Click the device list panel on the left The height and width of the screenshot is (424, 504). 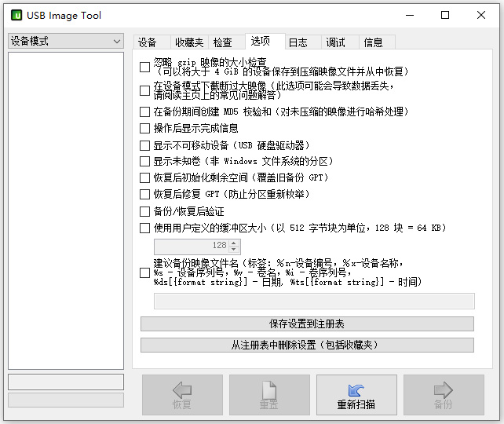[x=66, y=211]
